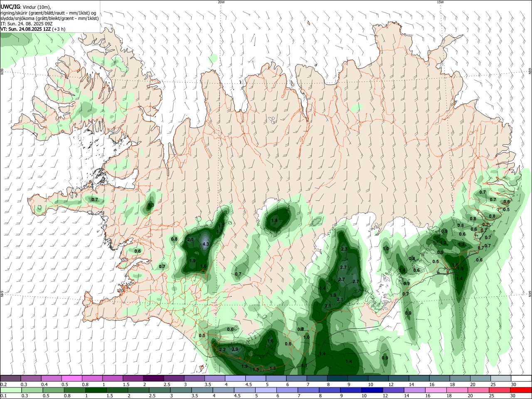Viewport: 532px width, 399px height.
Task: Select the very dark purple swatch at 2 in the snow legend
Action: pyautogui.click(x=153, y=379)
